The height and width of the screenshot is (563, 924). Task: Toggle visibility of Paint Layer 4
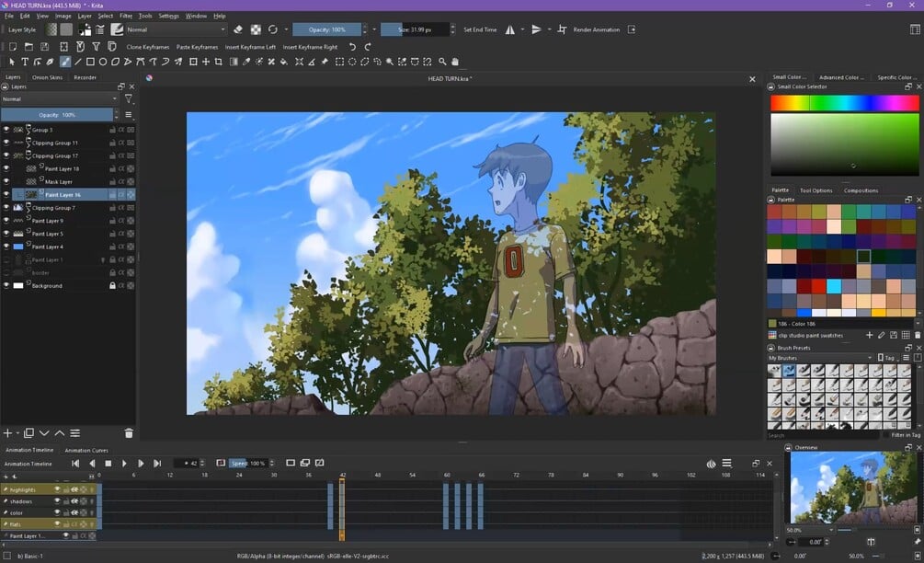[6, 247]
